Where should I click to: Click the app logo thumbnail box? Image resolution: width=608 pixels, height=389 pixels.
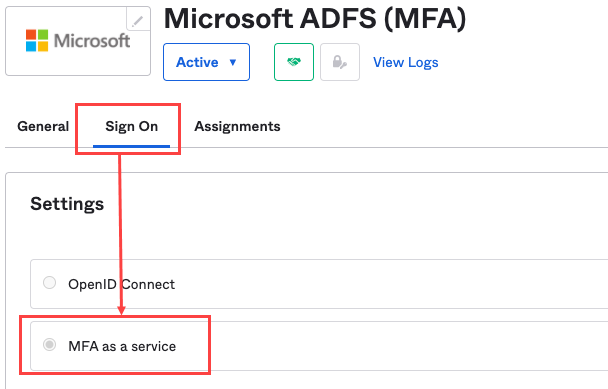pos(78,41)
